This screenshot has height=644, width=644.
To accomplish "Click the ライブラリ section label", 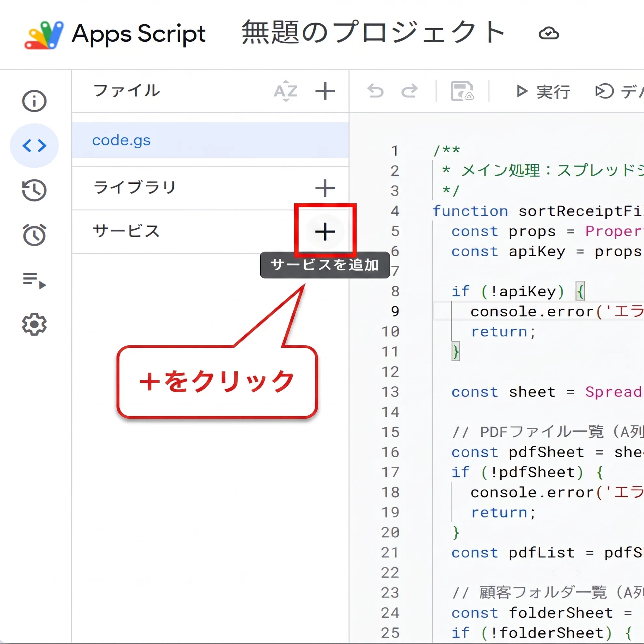I will point(135,187).
